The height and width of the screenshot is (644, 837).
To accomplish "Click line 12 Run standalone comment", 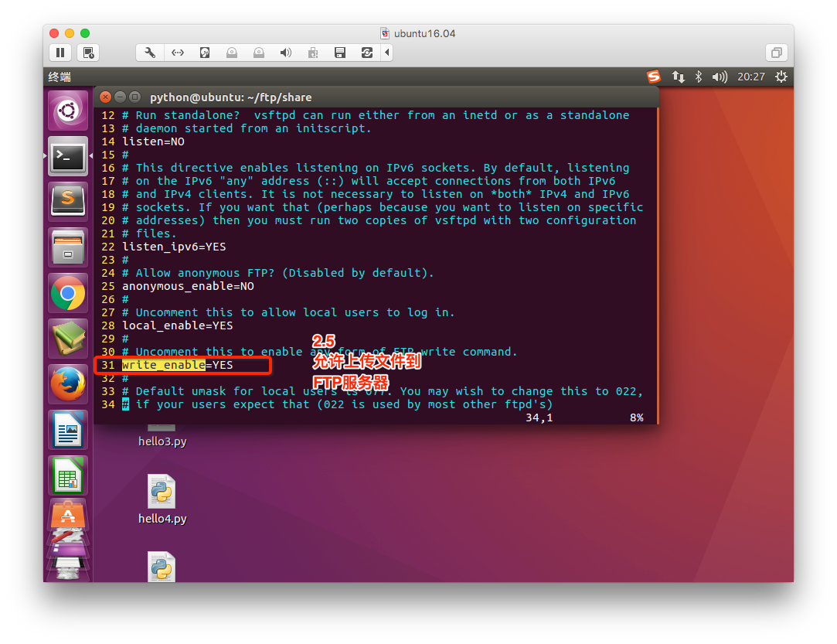I will (376, 115).
